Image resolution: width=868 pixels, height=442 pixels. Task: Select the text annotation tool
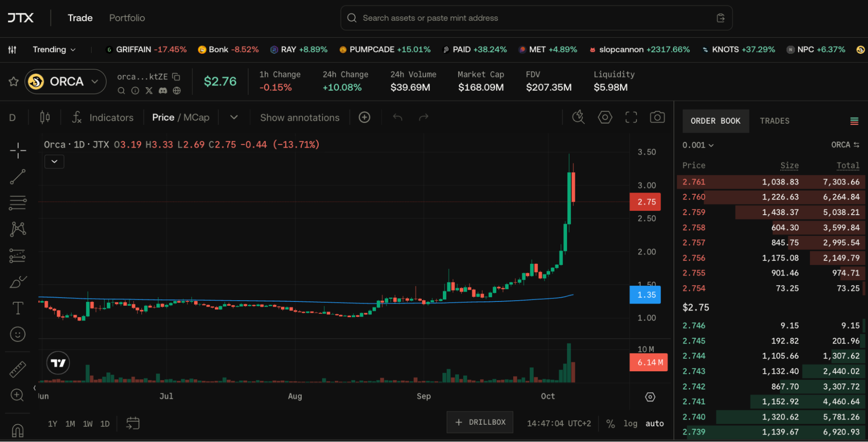(18, 308)
